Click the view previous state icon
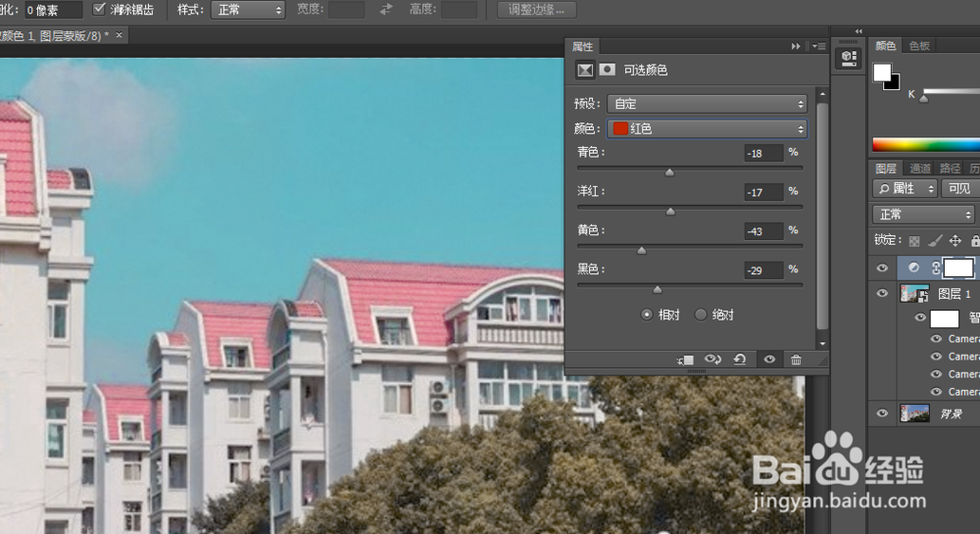Image resolution: width=980 pixels, height=534 pixels. 712,360
